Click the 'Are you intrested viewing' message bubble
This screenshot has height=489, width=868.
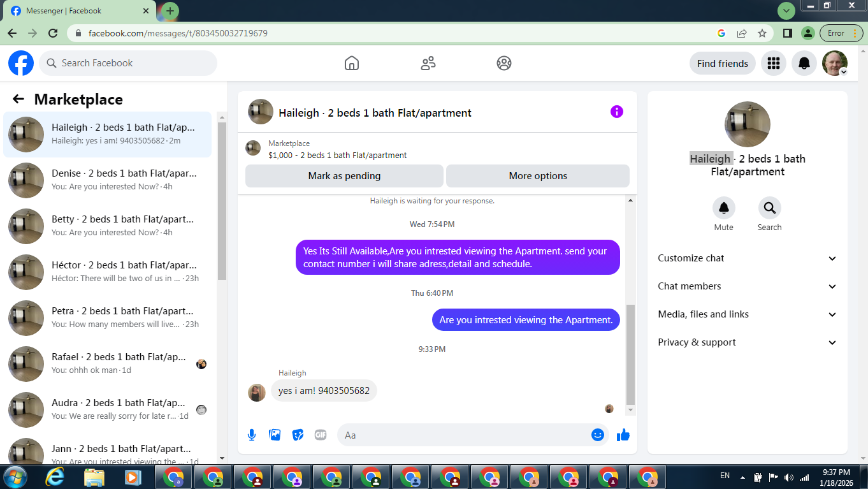click(526, 320)
